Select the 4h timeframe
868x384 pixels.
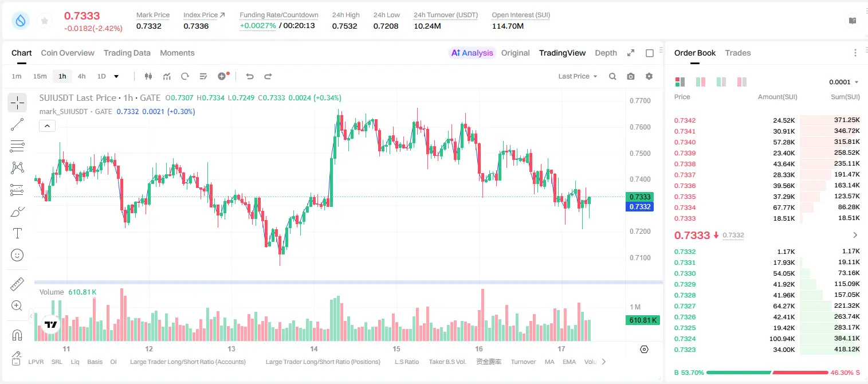[82, 76]
